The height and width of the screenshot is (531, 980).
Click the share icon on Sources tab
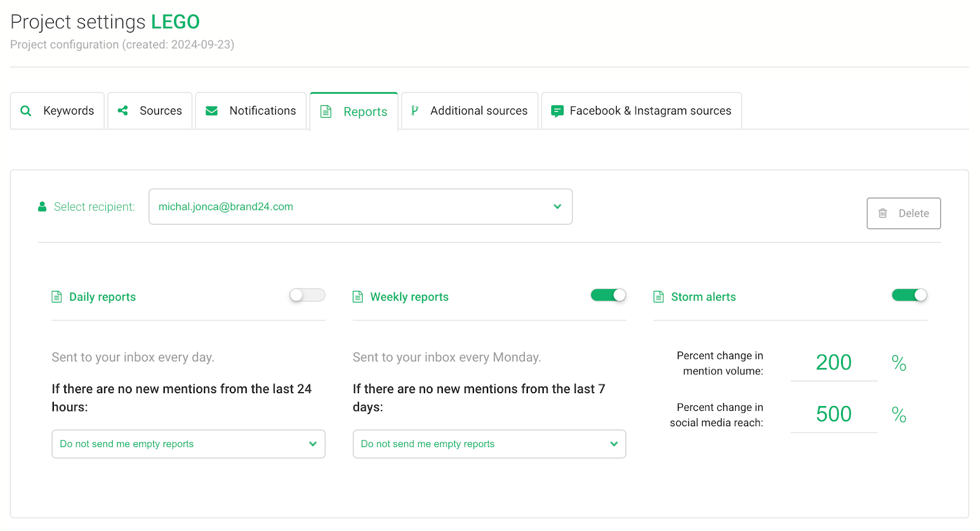pyautogui.click(x=123, y=110)
